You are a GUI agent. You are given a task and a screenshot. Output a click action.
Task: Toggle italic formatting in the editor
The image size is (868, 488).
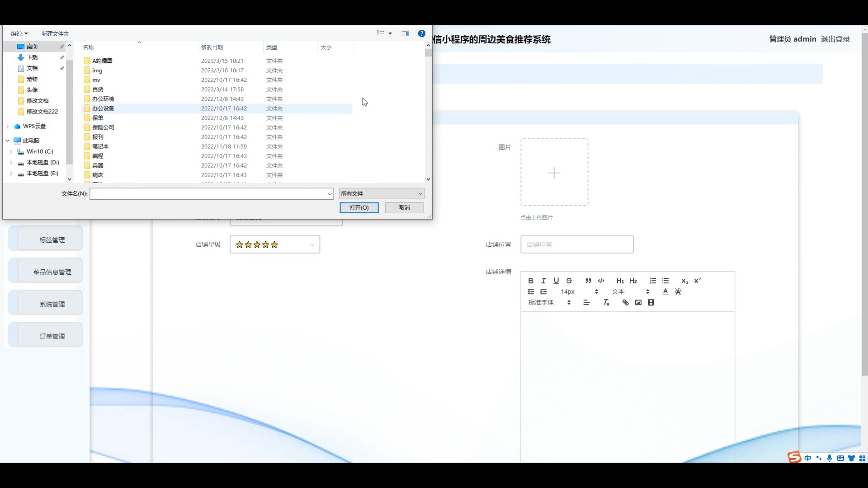(543, 281)
